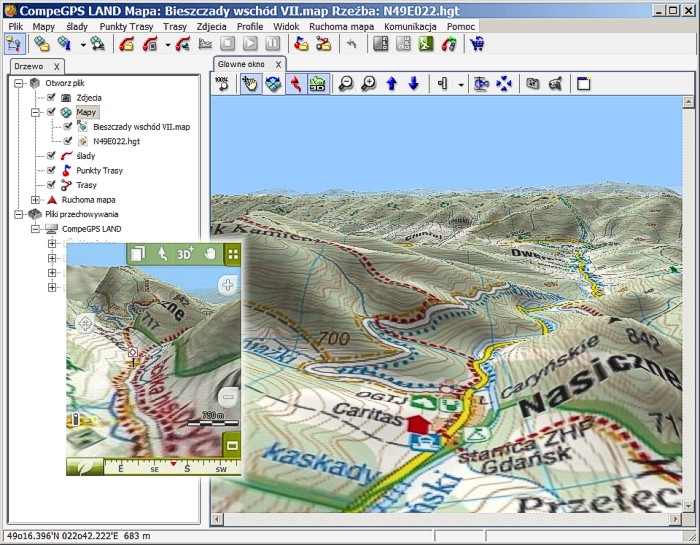Screen dimensions: 700x545
Task: Click the track list icon with red curve
Action: point(150,44)
